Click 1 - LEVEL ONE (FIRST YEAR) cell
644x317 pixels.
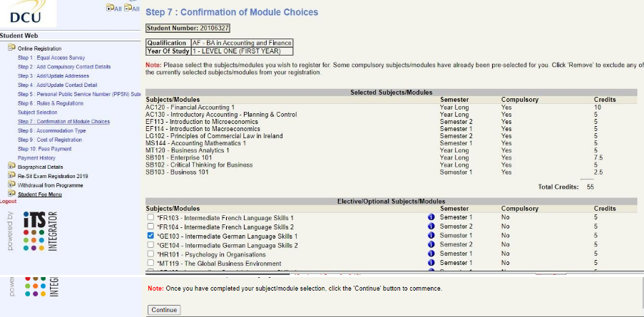[242, 51]
